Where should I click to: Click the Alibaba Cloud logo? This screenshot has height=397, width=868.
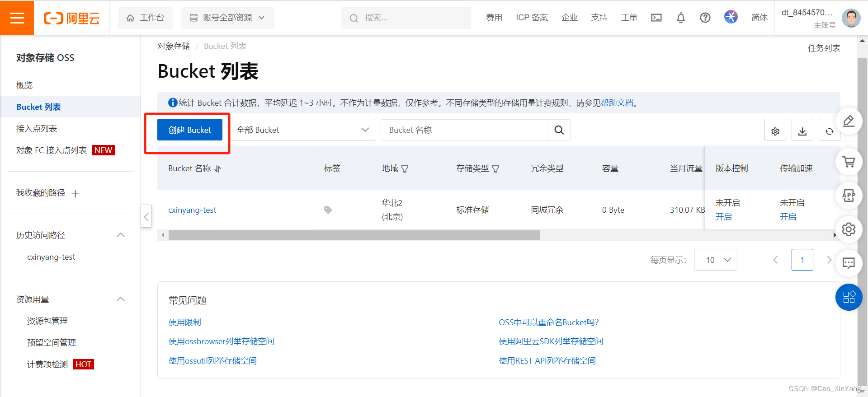tap(71, 18)
